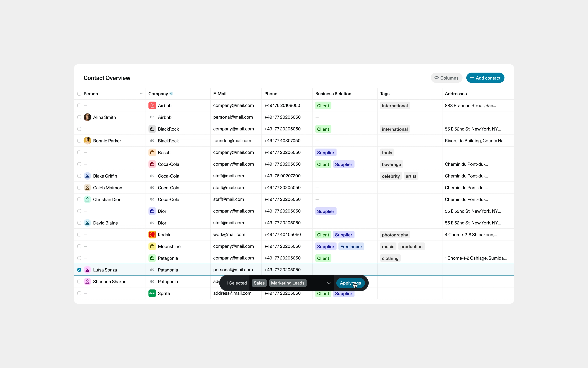This screenshot has width=588, height=368.
Task: Click Shannon Sharpe's avatar icon
Action: point(87,282)
